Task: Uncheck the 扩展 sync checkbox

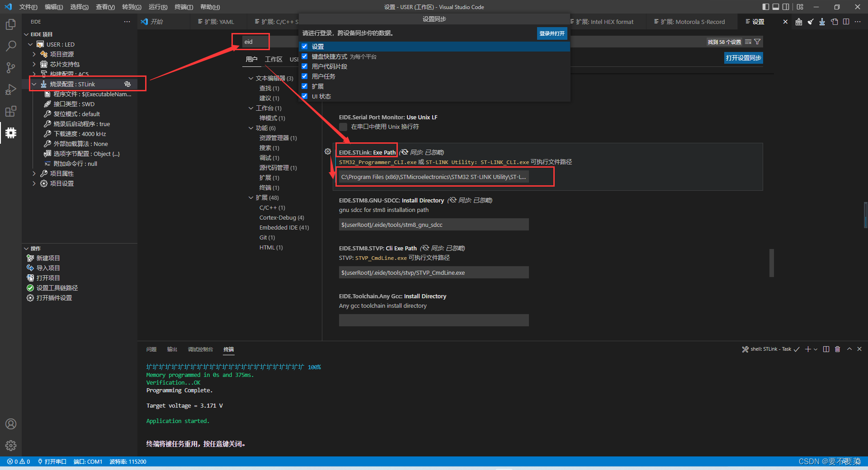Action: coord(305,86)
